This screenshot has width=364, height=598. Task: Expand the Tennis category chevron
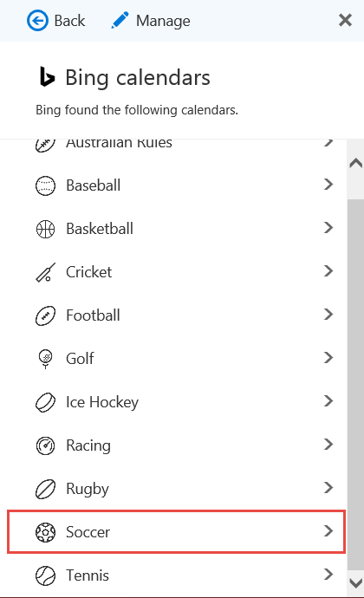click(328, 575)
